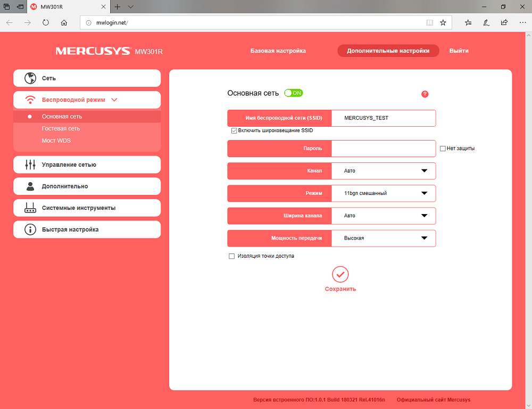The width and height of the screenshot is (532, 409).
Task: Click the browser refresh icon
Action: point(45,23)
